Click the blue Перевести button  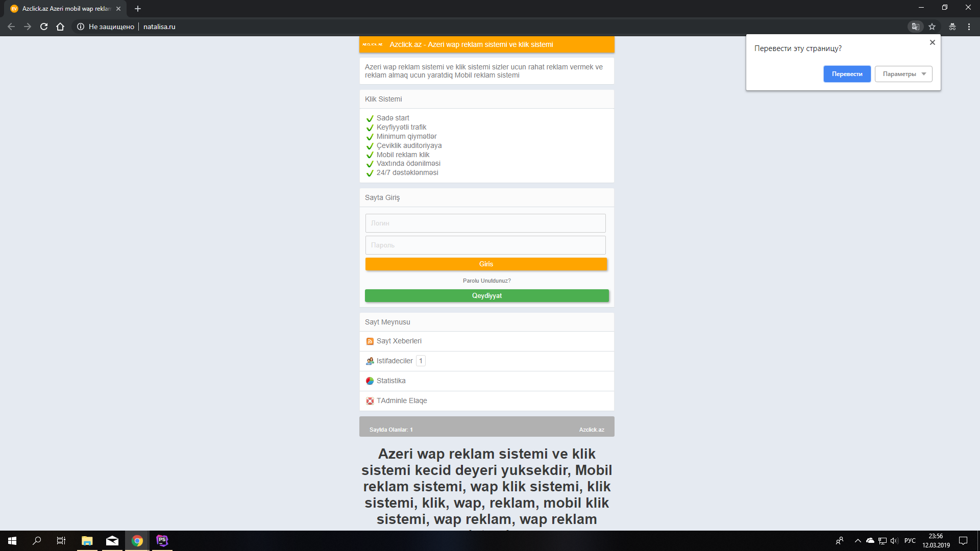click(x=847, y=74)
